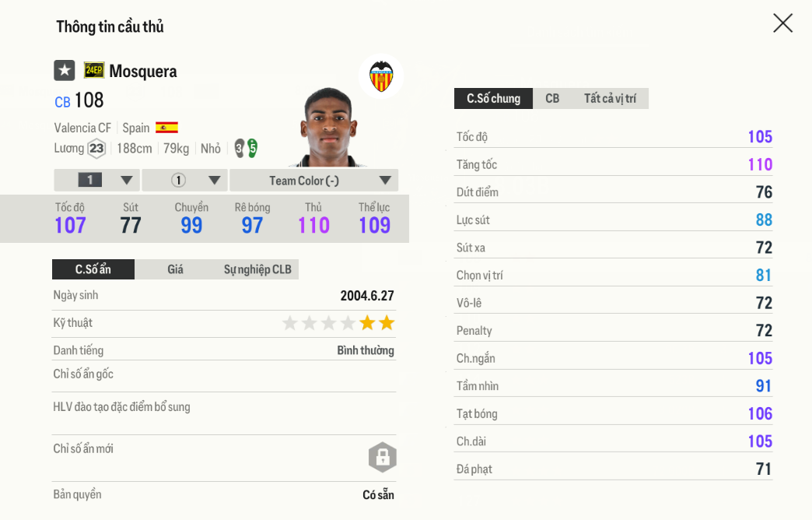Open the Sự nghiệp CLB tab

point(257,269)
